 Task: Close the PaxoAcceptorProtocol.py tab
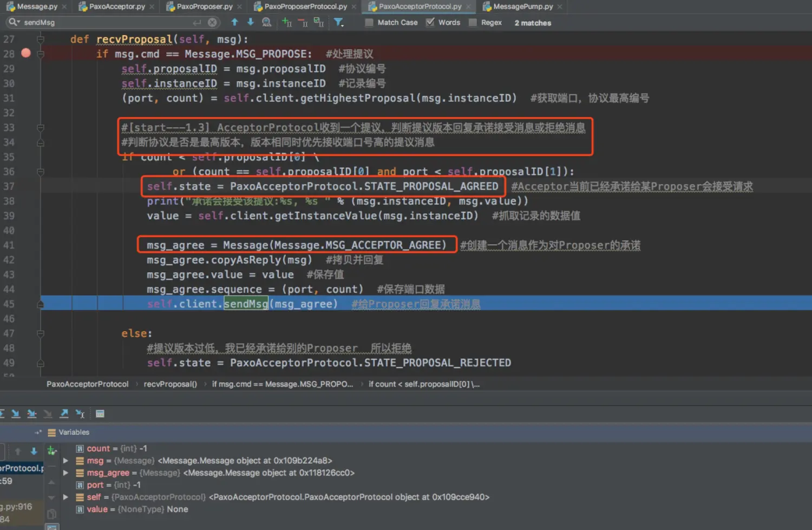[469, 6]
